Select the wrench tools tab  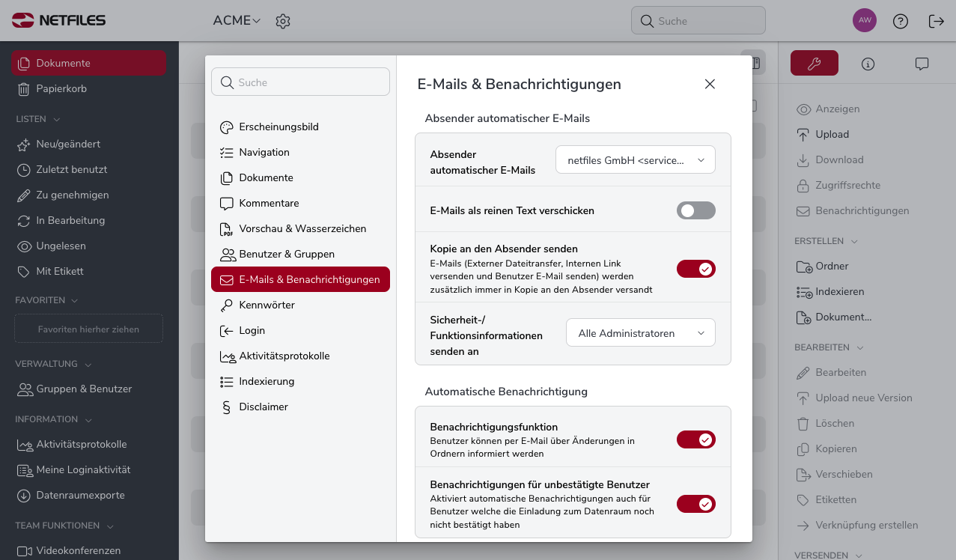coord(814,64)
